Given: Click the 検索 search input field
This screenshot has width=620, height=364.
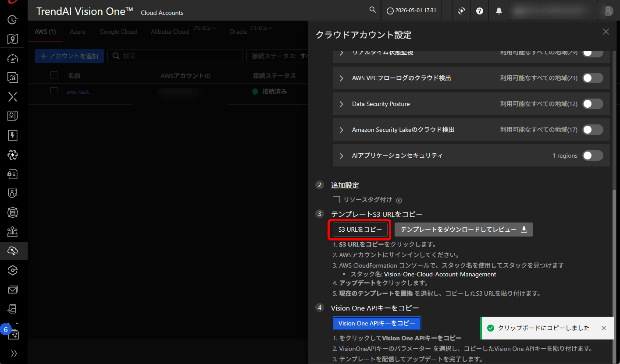Looking at the screenshot, I should [x=175, y=56].
